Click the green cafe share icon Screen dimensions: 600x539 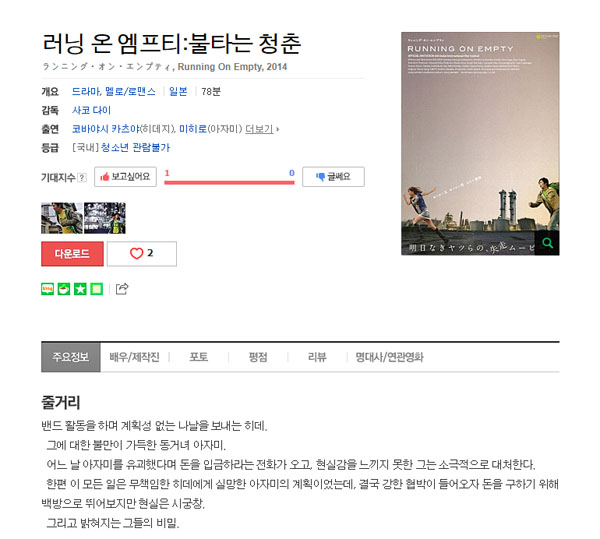pyautogui.click(x=64, y=289)
